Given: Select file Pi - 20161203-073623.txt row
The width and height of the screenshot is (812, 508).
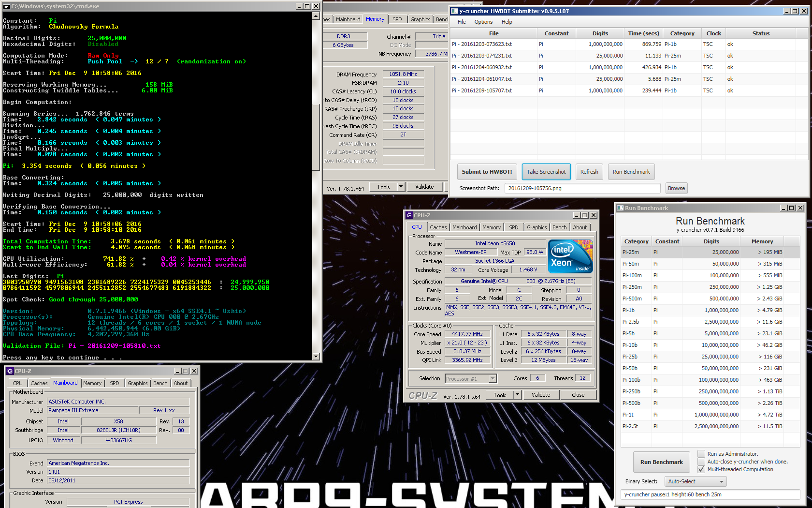Looking at the screenshot, I should click(628, 44).
